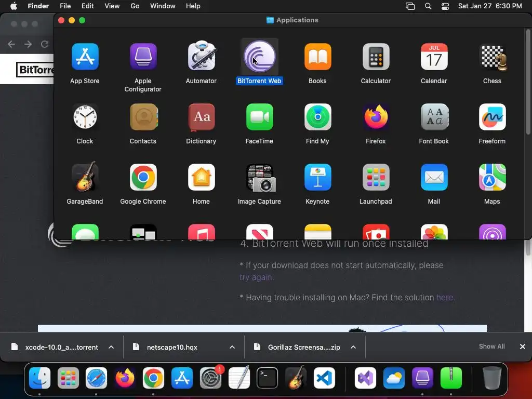Open System Settings from the Dock
This screenshot has height=399, width=532.
click(x=211, y=378)
